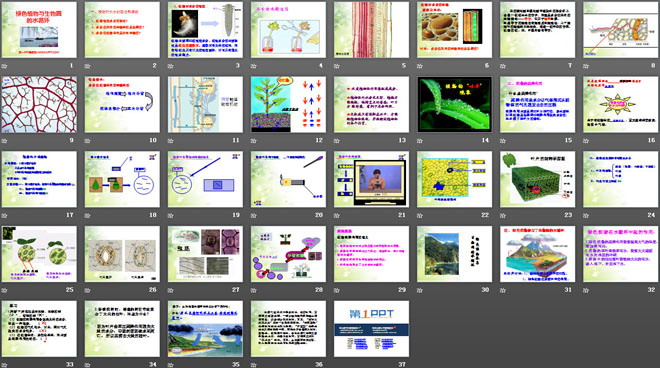Click the animation star icon under slide 16
660x368 pixels.
pos(586,141)
